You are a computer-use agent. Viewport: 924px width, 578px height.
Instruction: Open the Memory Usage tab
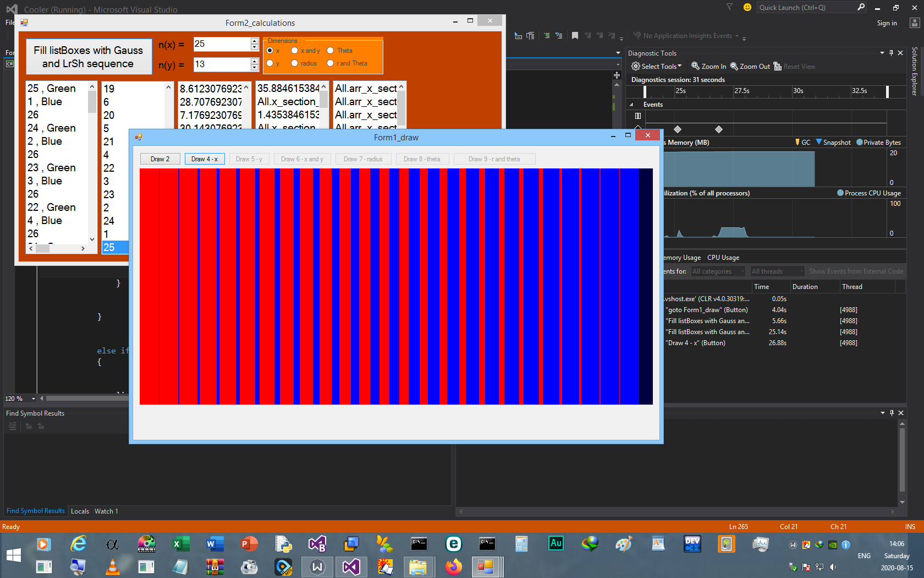pyautogui.click(x=682, y=258)
